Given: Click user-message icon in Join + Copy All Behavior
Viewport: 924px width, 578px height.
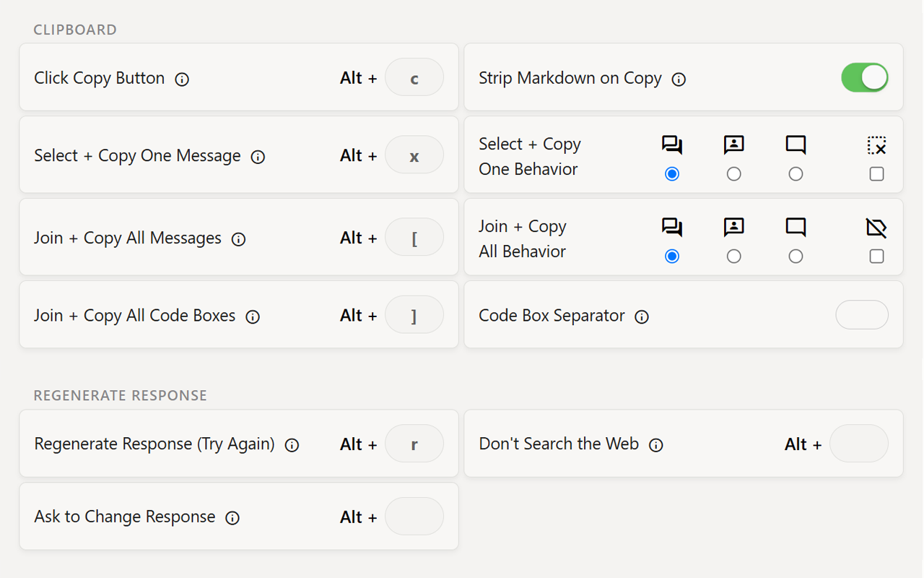Looking at the screenshot, I should 734,228.
